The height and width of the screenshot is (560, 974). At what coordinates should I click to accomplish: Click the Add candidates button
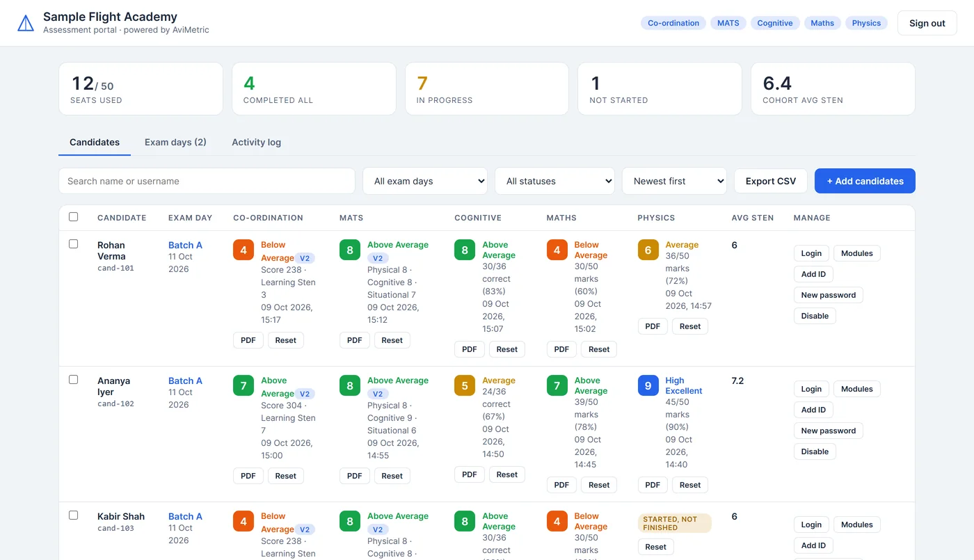pyautogui.click(x=865, y=181)
